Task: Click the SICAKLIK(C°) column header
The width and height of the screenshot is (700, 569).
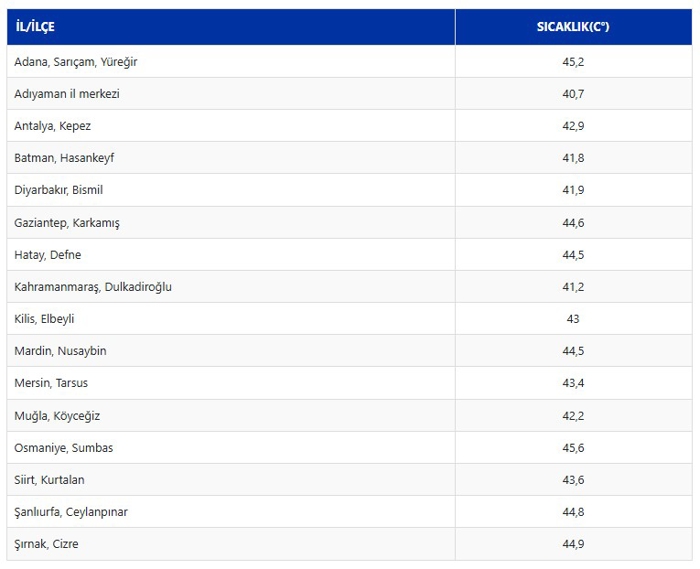Action: pyautogui.click(x=572, y=27)
